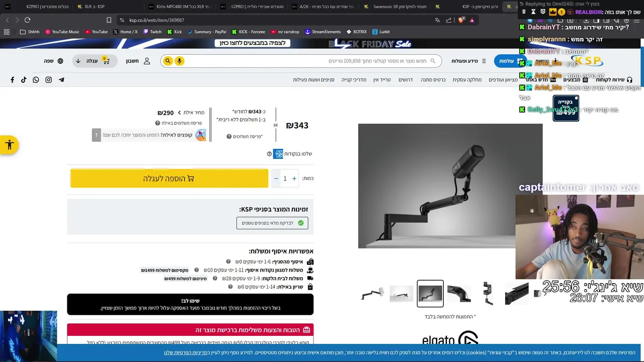
Task: Open the YouTube Music bookmark
Action: pos(62,32)
